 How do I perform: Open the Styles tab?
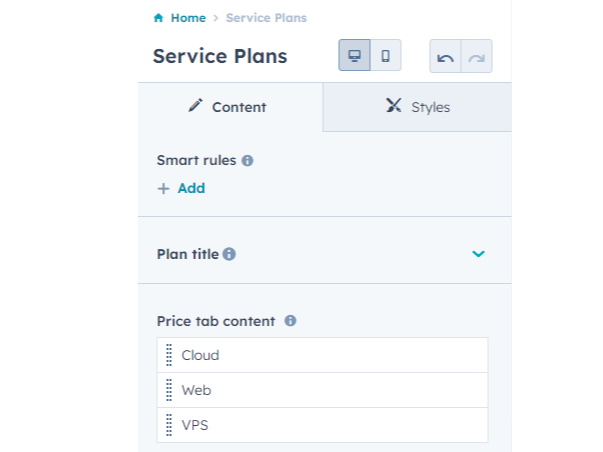pyautogui.click(x=417, y=107)
